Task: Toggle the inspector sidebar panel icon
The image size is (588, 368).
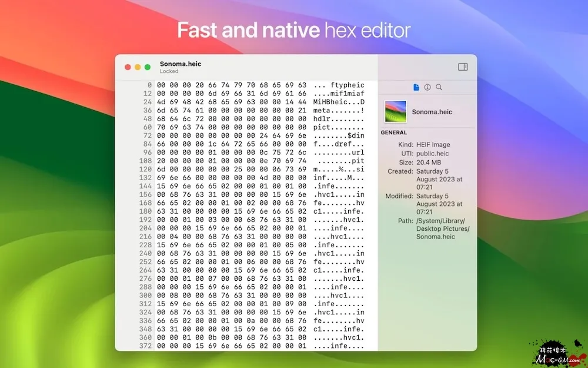Action: tap(463, 67)
